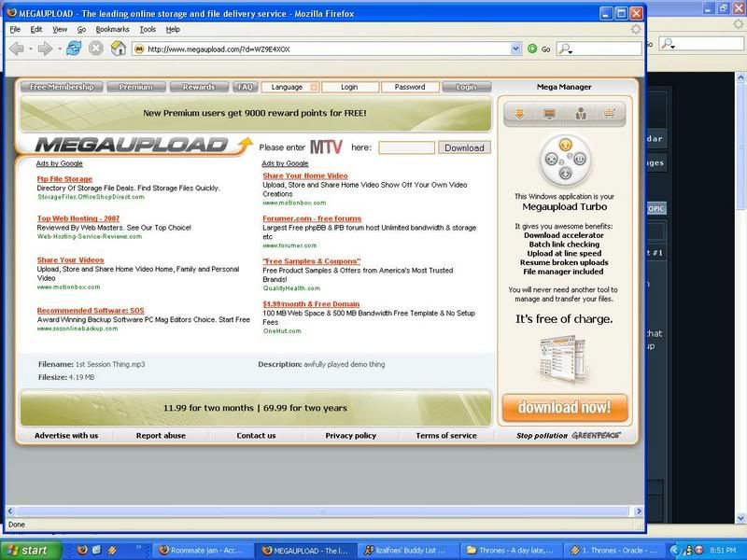Screen dimensions: 747x560
Task: Click the Free Membership button
Action: pos(62,87)
